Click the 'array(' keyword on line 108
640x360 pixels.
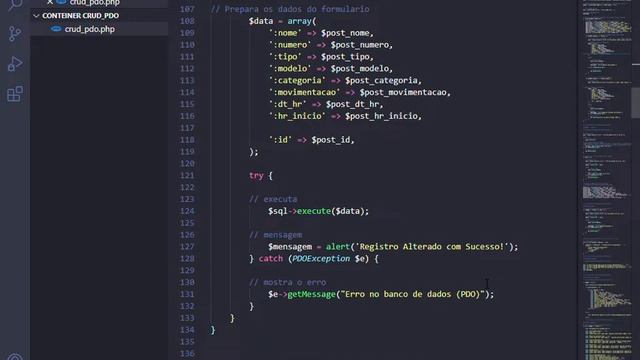point(302,21)
